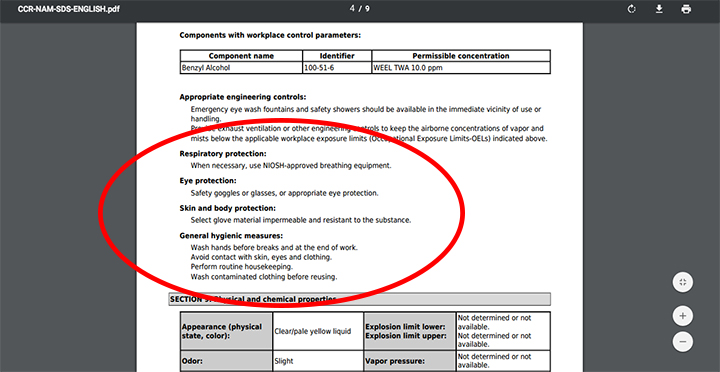
Task: Click Avoid contact with skin line
Action: click(x=262, y=257)
